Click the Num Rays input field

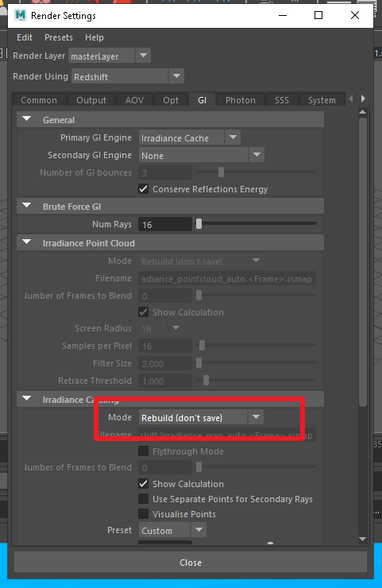(165, 224)
